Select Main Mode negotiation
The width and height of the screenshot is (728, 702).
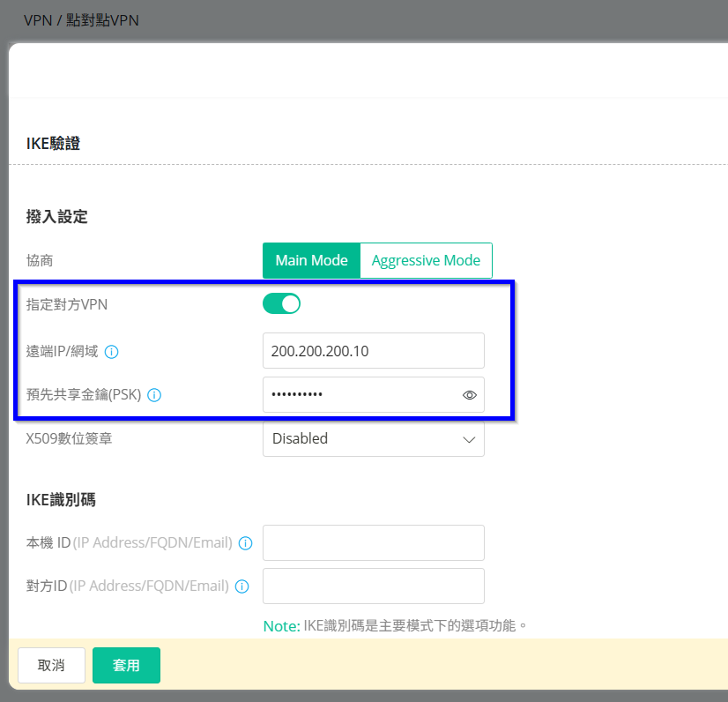311,261
